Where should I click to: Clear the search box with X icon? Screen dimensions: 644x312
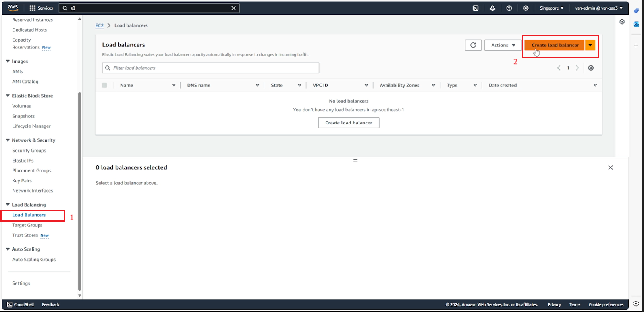pyautogui.click(x=233, y=8)
